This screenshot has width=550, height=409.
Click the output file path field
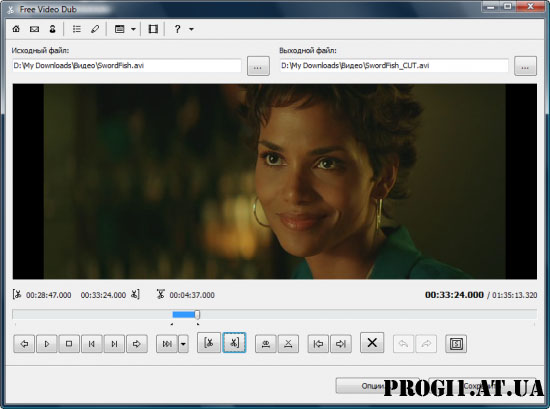point(394,66)
